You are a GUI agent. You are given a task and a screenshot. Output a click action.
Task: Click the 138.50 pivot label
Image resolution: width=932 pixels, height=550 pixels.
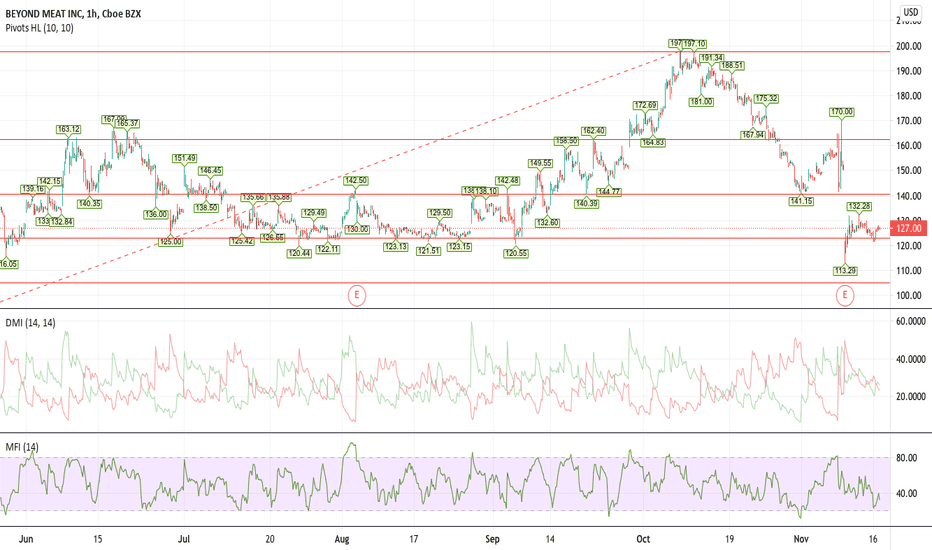(206, 208)
